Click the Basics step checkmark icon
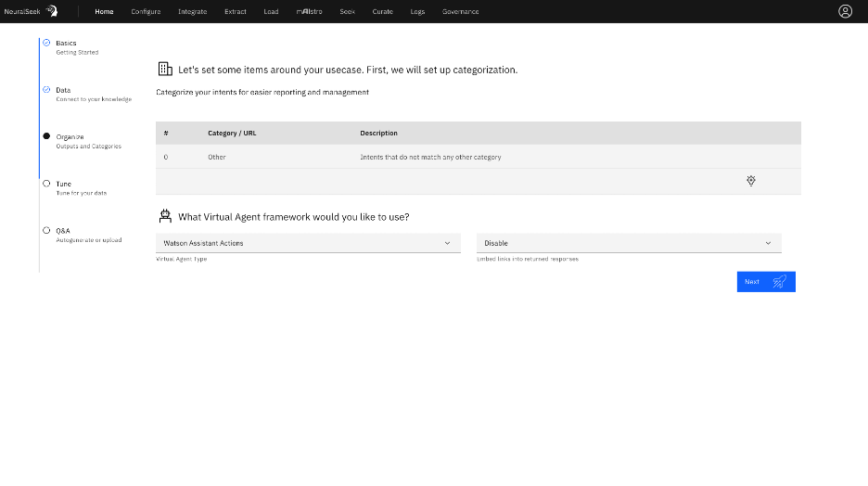This screenshot has width=868, height=486. pyautogui.click(x=46, y=43)
